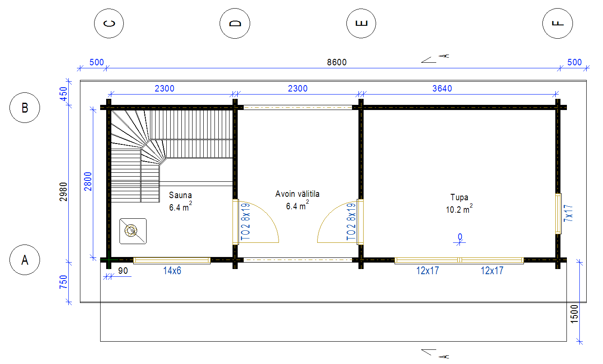Viewport: 603px width, 364px height.
Task: Select the 3640 dimension value
Action: click(x=442, y=89)
